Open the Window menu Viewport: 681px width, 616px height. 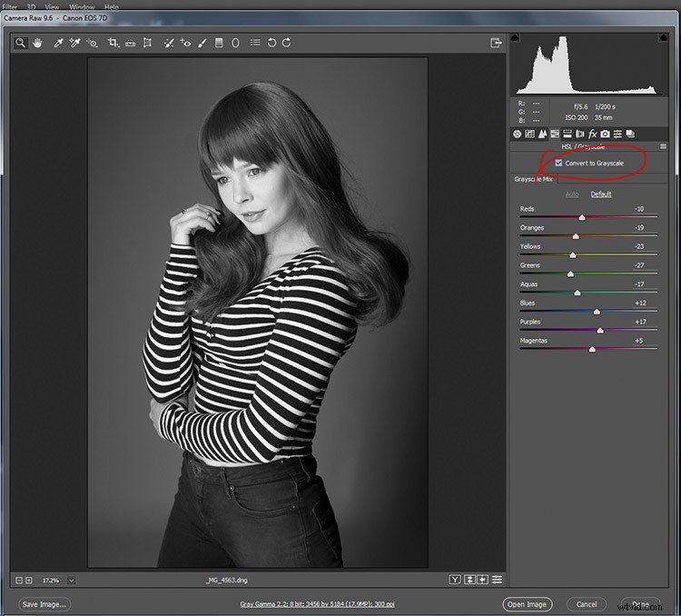coord(82,6)
